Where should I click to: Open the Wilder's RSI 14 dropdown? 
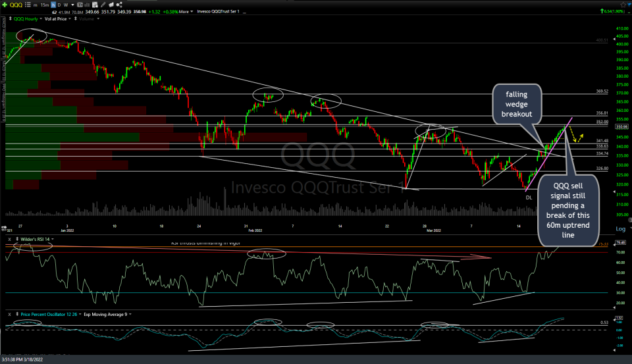tap(53, 240)
